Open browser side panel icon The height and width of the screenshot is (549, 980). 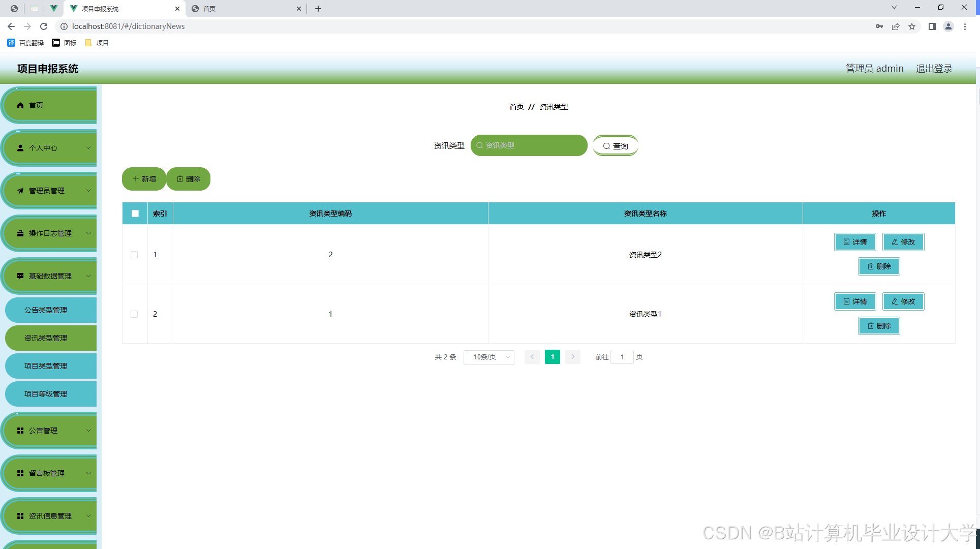pyautogui.click(x=932, y=26)
